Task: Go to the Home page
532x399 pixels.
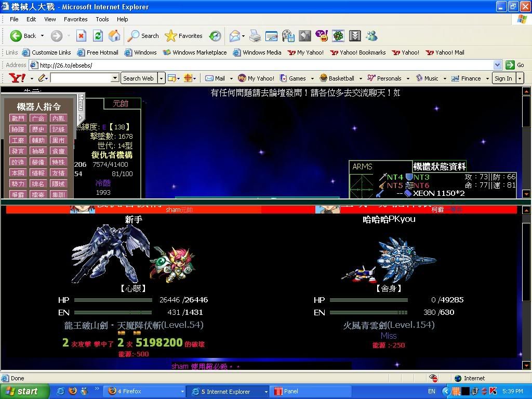Action: [x=114, y=36]
